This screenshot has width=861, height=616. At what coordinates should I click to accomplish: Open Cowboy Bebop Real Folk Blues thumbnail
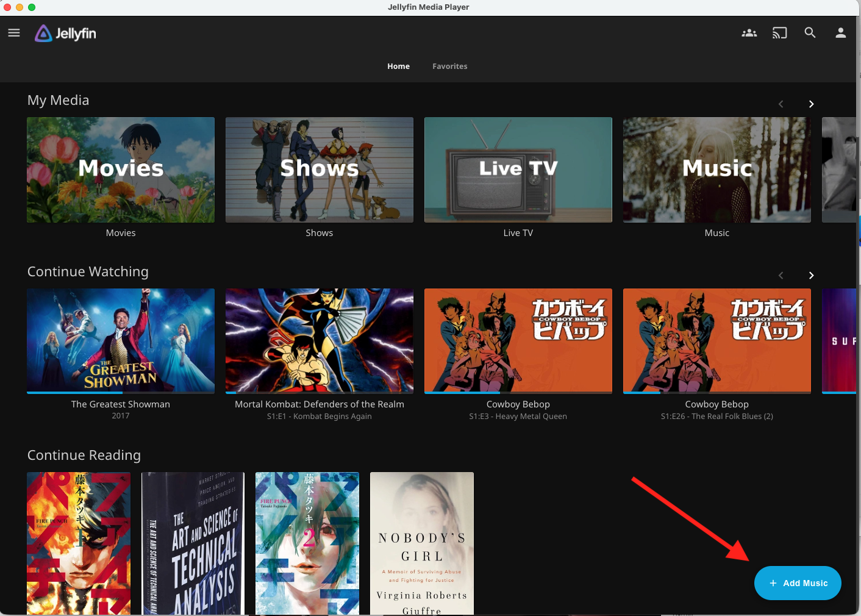tap(717, 340)
